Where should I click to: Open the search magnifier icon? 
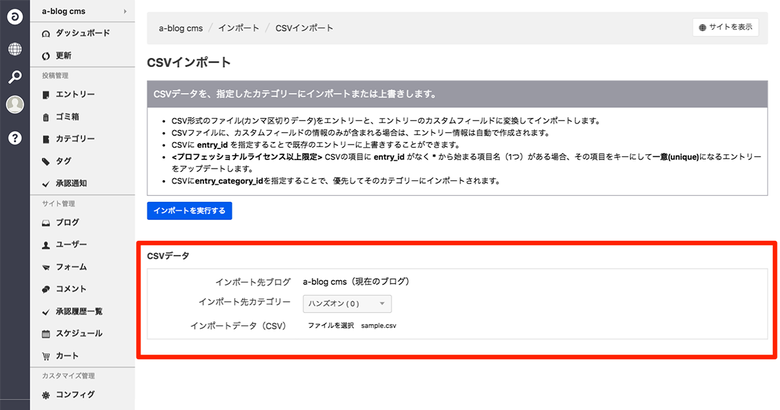(15, 77)
